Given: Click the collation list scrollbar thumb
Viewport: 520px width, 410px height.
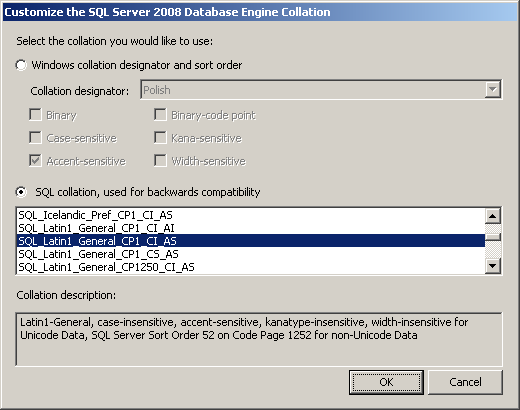Looking at the screenshot, I should 493,237.
